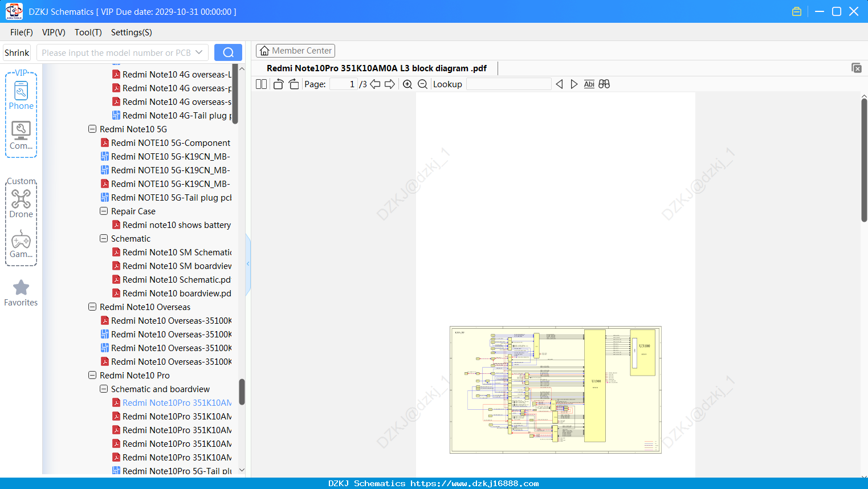Open Redmi NOTE10 5G-Component PDF
Viewport: 868px width, 489px height.
coord(165,142)
